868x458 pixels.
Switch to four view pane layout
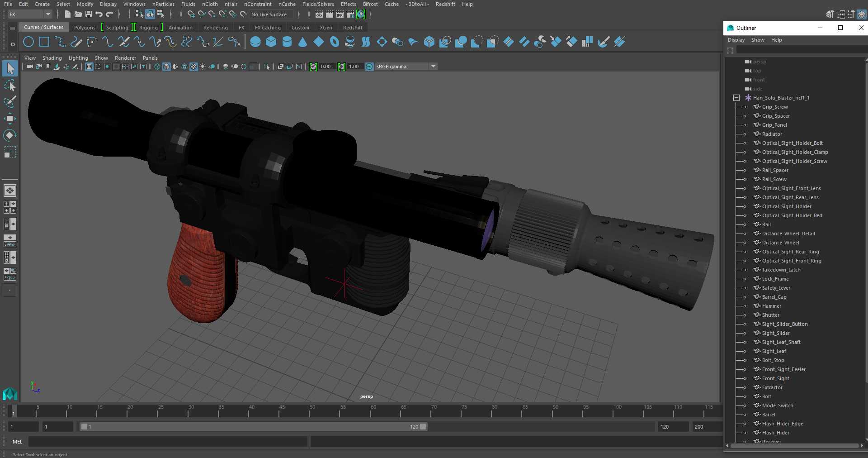pyautogui.click(x=10, y=207)
